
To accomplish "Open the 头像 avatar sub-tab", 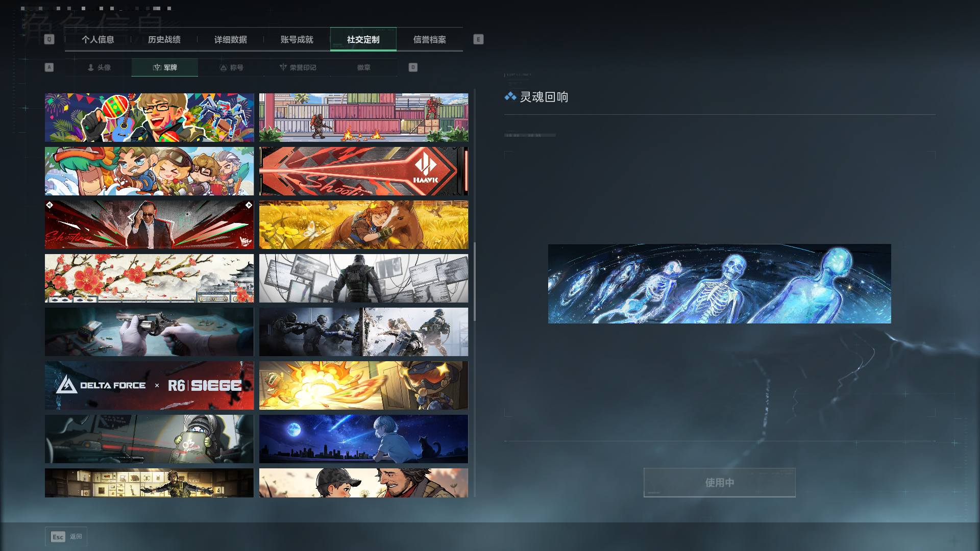I will pyautogui.click(x=99, y=67).
